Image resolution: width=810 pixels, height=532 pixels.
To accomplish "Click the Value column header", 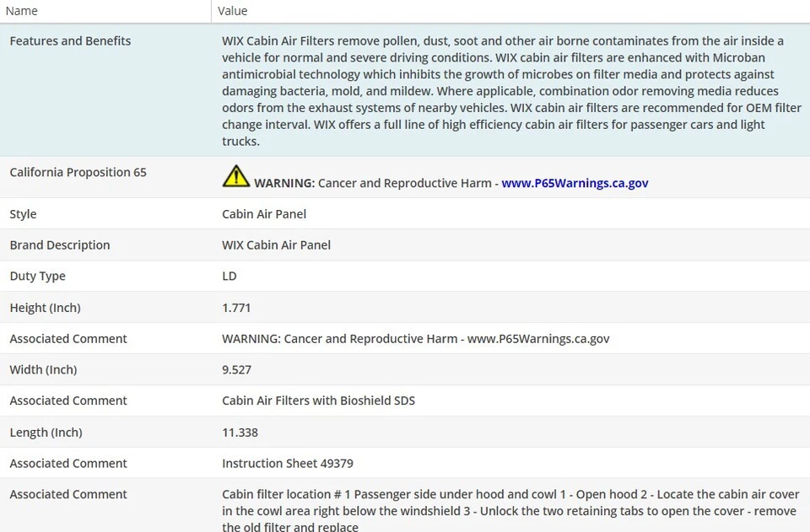I will pos(233,11).
